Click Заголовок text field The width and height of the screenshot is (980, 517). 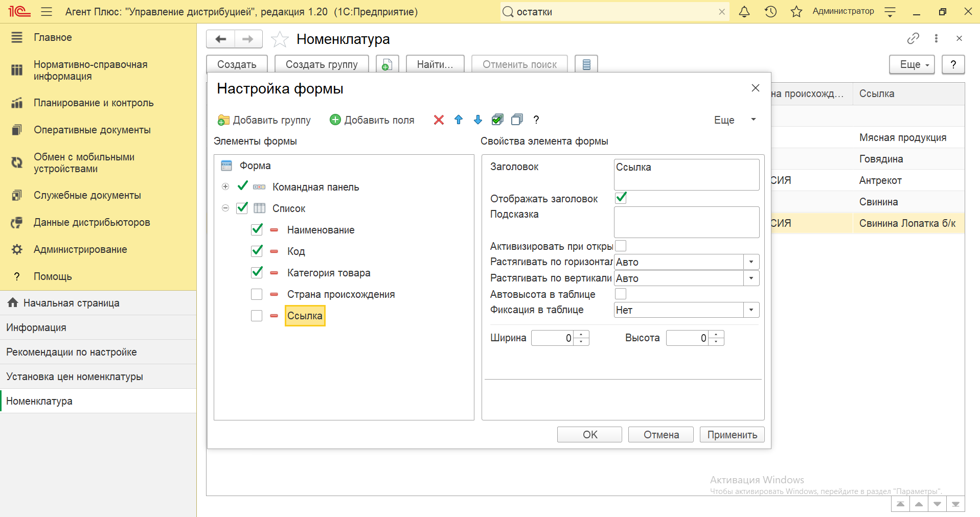[687, 175]
